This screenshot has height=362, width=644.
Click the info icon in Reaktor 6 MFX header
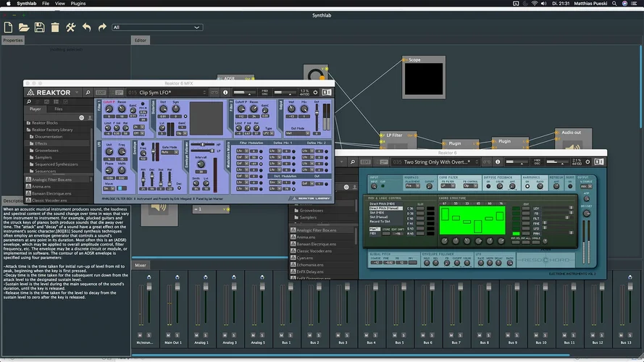225,93
